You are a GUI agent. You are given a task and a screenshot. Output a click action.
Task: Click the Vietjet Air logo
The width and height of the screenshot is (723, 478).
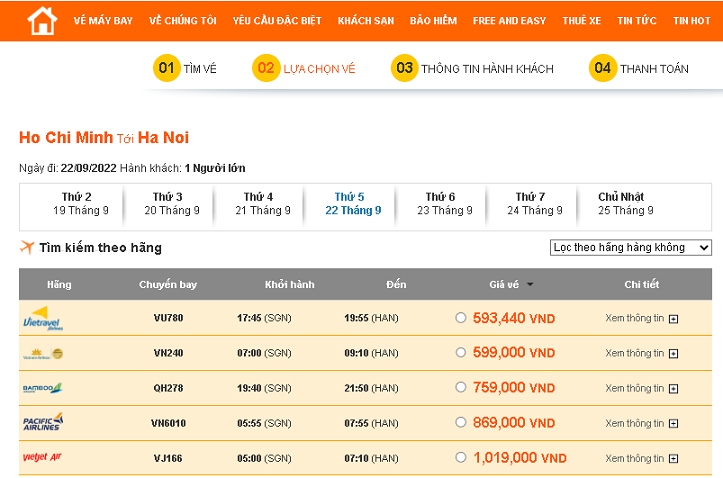pyautogui.click(x=42, y=457)
